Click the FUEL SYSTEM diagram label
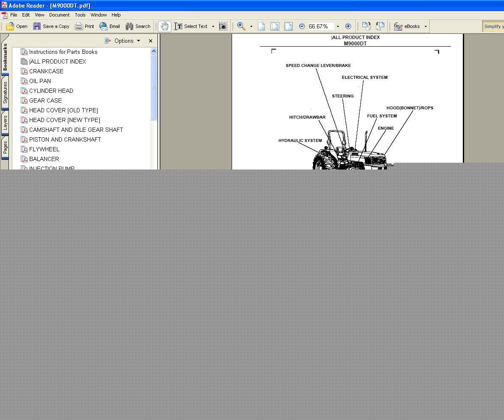This screenshot has height=420, width=504. pos(382,116)
